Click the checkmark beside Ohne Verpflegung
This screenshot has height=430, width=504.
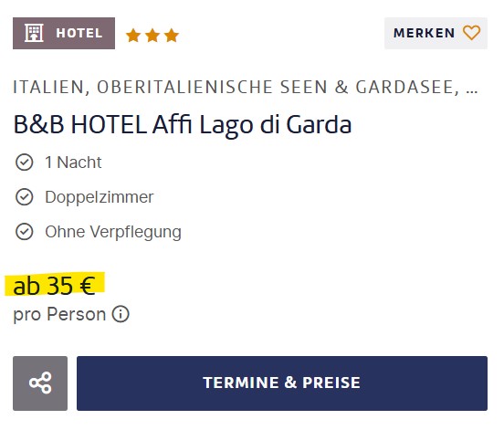pyautogui.click(x=24, y=232)
